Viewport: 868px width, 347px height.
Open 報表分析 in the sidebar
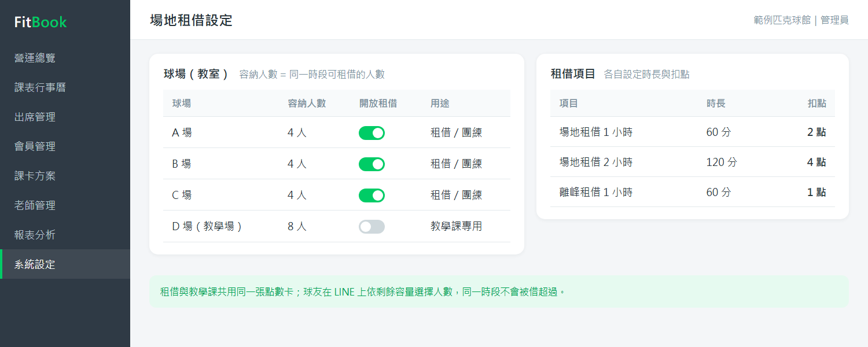click(65, 235)
